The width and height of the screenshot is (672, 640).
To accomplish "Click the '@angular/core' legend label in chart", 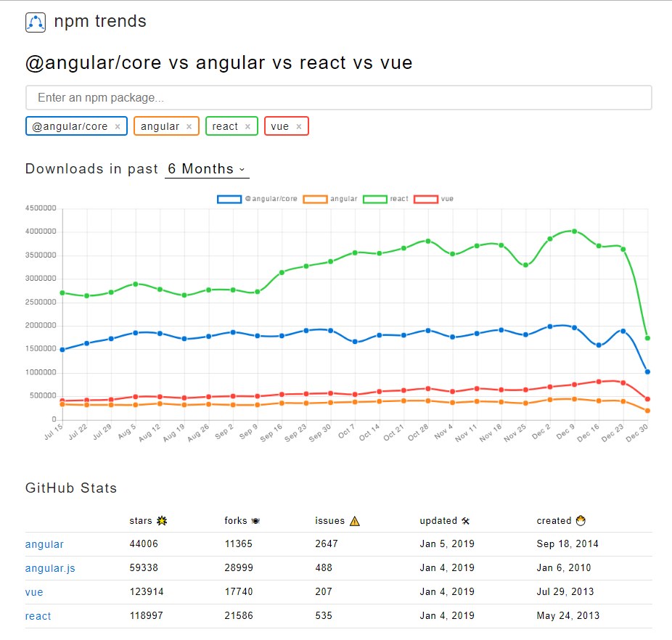I will click(x=271, y=199).
